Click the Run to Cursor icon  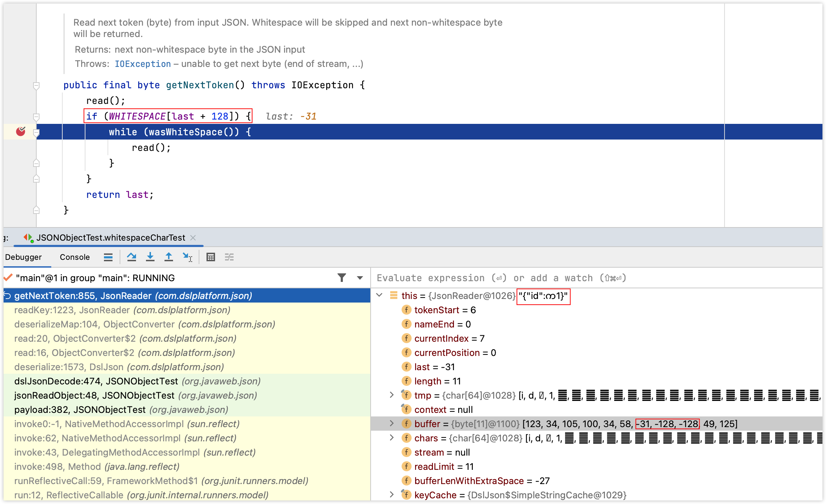pyautogui.click(x=187, y=257)
